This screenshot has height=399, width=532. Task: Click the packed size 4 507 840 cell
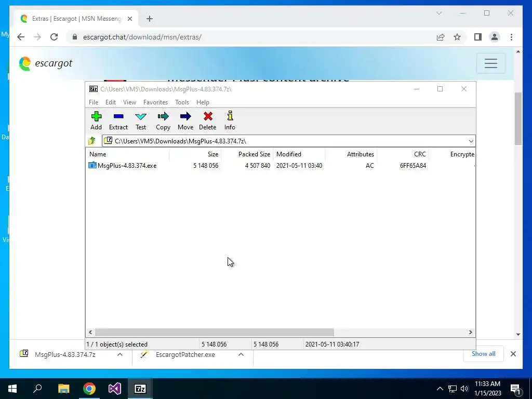(x=258, y=166)
